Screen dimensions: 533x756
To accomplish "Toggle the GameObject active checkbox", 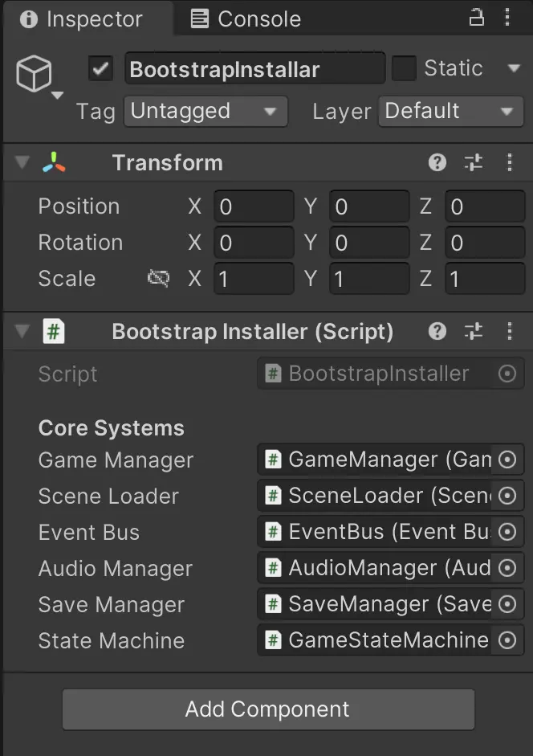I will pos(100,68).
